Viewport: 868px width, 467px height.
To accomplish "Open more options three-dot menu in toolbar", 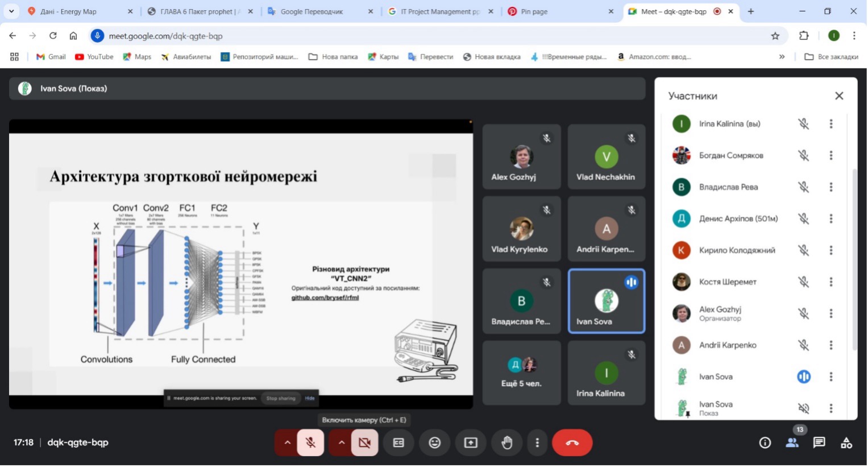I will click(537, 443).
